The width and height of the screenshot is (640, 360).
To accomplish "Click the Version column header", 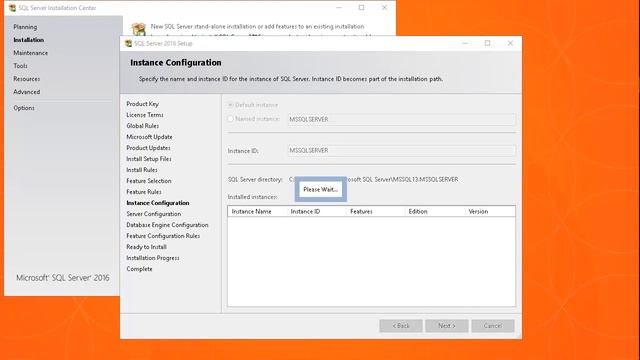I will coord(490,211).
